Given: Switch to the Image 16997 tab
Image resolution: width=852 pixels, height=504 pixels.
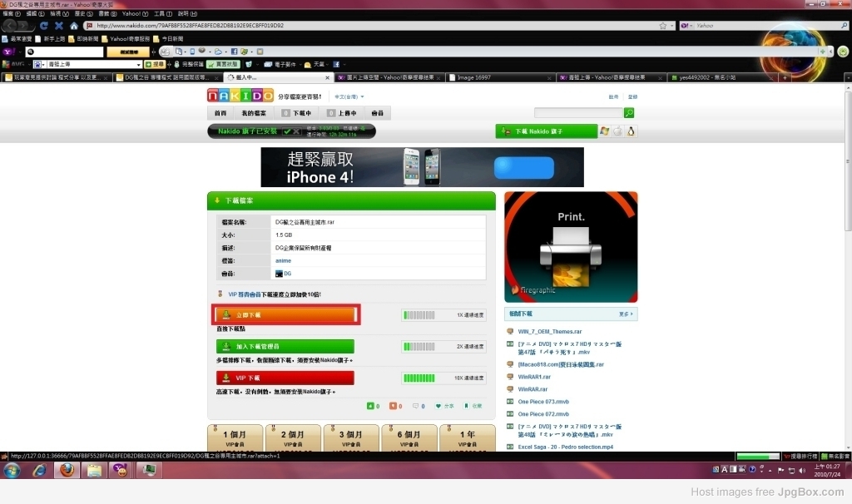Looking at the screenshot, I should [500, 77].
